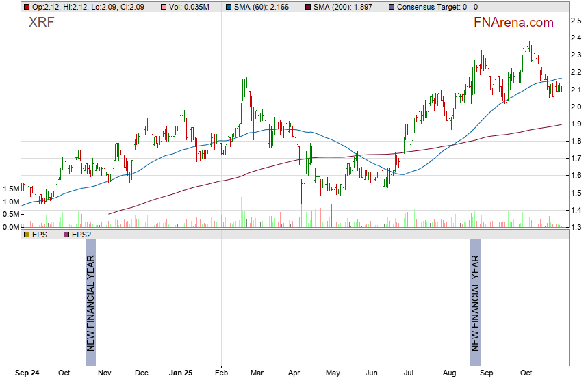Click the dark red SMA (200) swatch
The width and height of the screenshot is (588, 387).
pos(307,7)
